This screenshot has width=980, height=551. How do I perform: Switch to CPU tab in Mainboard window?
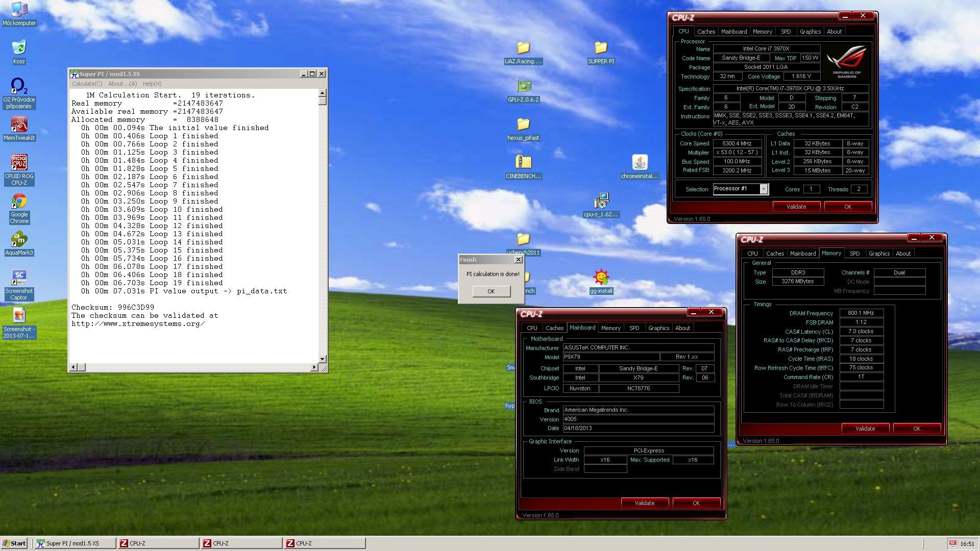click(x=532, y=328)
